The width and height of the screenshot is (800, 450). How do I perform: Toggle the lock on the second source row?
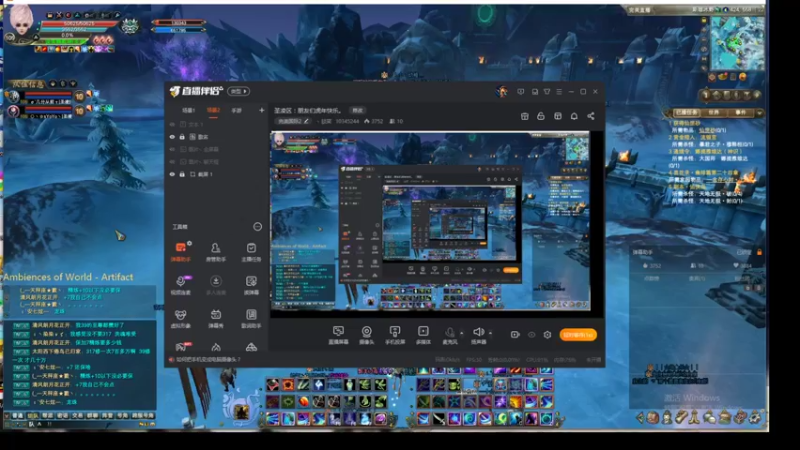[182, 137]
